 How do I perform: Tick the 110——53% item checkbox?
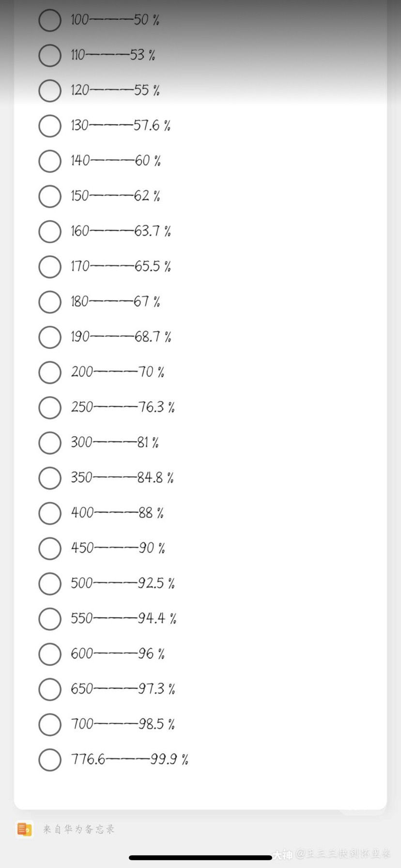pyautogui.click(x=50, y=55)
